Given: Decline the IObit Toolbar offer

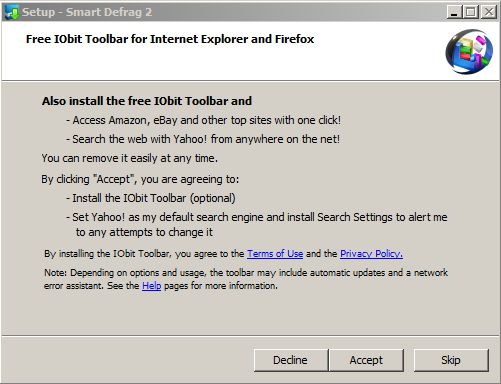Looking at the screenshot, I should (x=291, y=360).
